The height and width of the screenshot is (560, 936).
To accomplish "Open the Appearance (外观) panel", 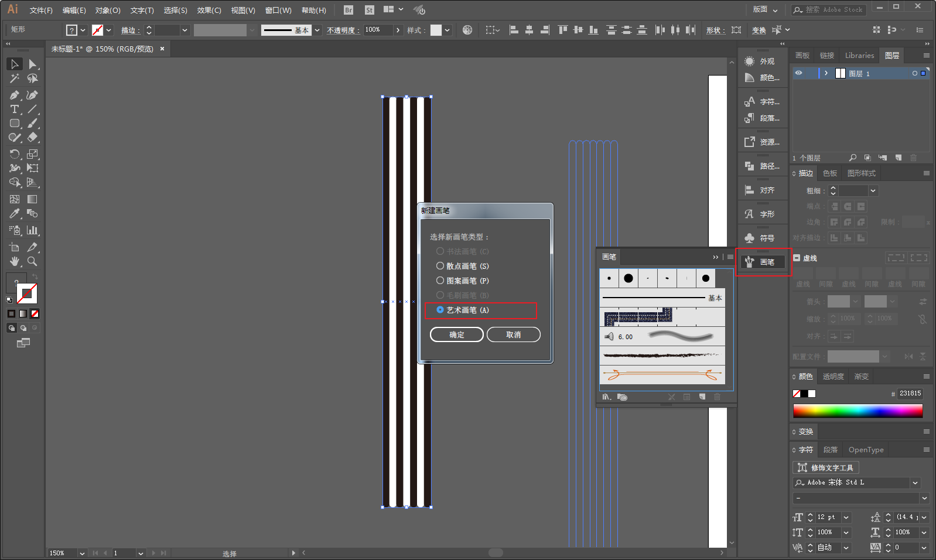I will pos(760,61).
